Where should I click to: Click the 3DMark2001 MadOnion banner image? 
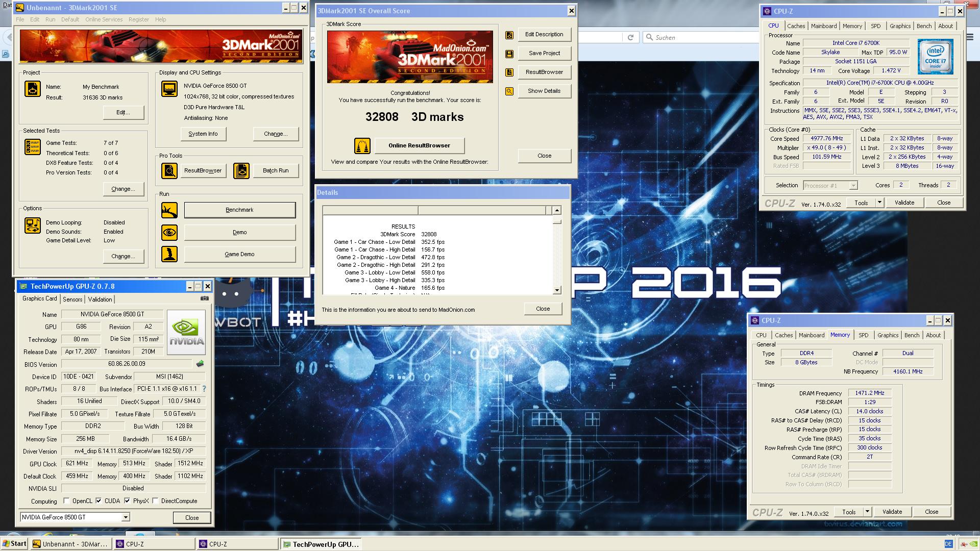161,46
